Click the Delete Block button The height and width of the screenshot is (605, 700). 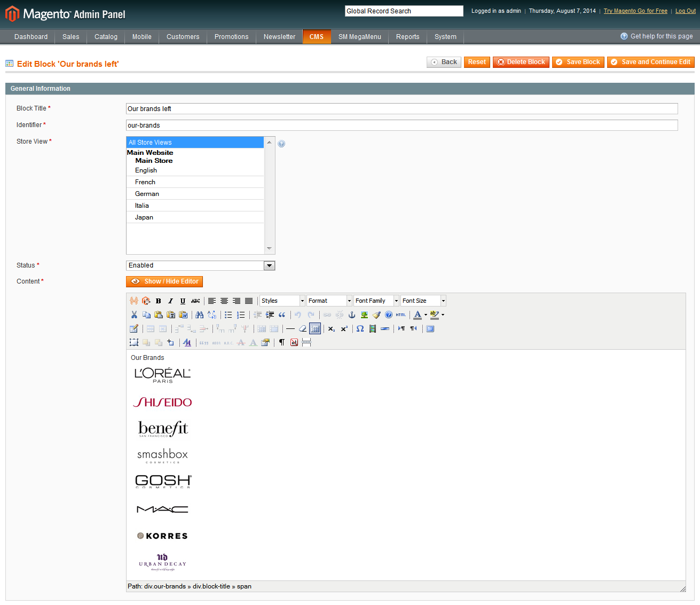pos(521,62)
